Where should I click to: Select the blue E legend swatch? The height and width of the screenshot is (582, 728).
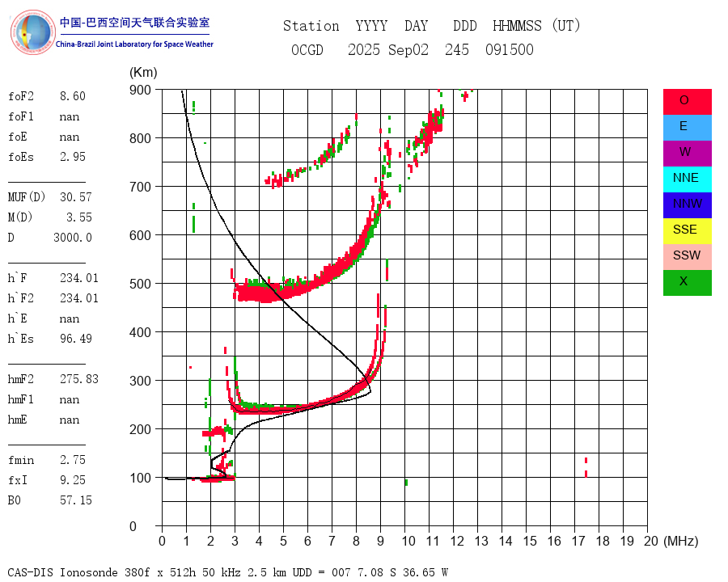pos(687,128)
